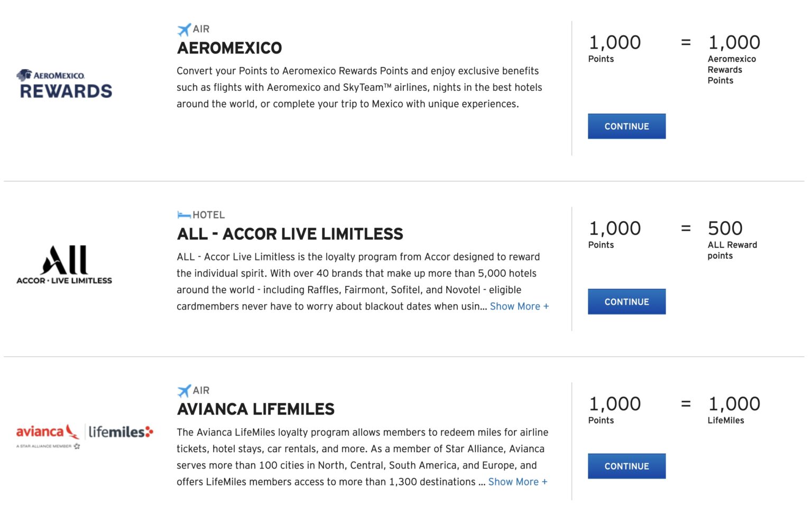This screenshot has height=516, width=812.
Task: Select the ALL - ACCOR LIVE LIMITLESS heading
Action: point(290,233)
